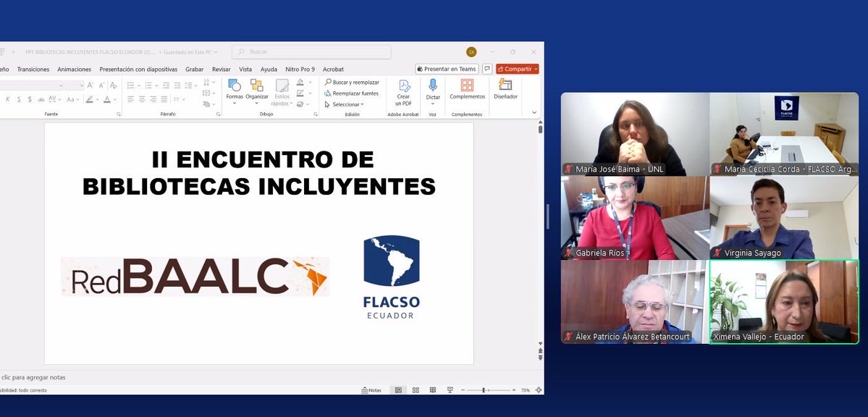Toggle underline (S) formatting
This screenshot has height=417, width=868.
19,99
